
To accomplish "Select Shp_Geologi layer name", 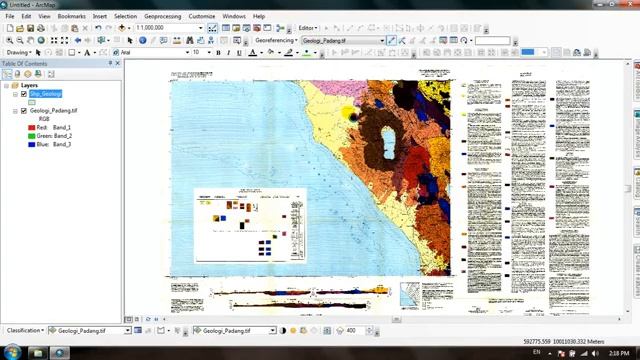I will [45, 94].
